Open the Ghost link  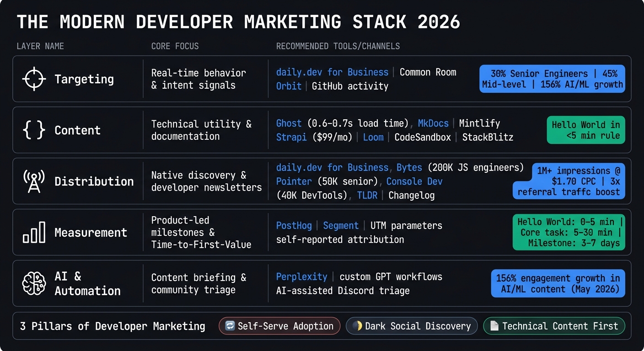[289, 123]
